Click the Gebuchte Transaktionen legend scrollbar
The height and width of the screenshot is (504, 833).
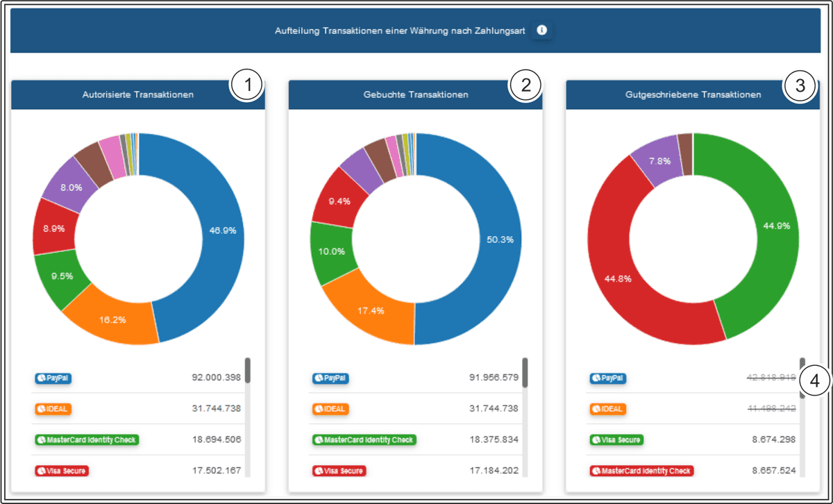tap(525, 372)
